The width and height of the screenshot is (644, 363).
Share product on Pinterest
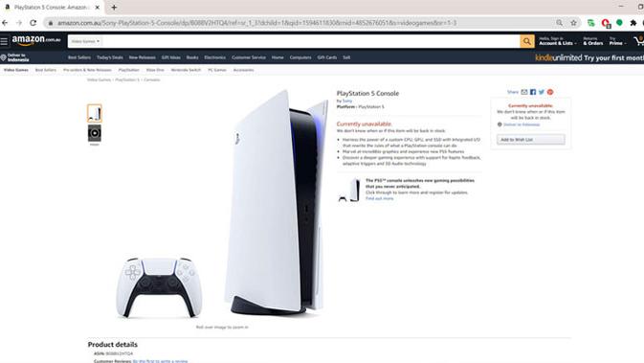[550, 92]
